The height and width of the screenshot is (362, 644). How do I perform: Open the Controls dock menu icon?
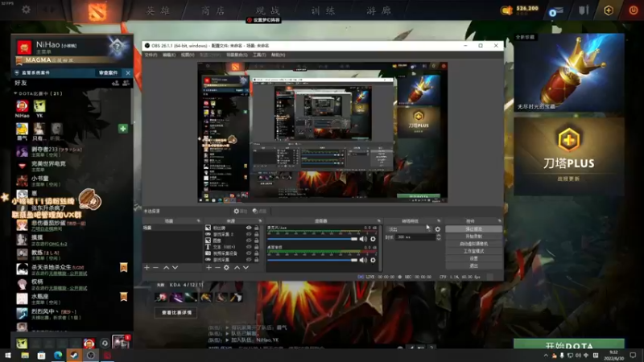pos(499,220)
